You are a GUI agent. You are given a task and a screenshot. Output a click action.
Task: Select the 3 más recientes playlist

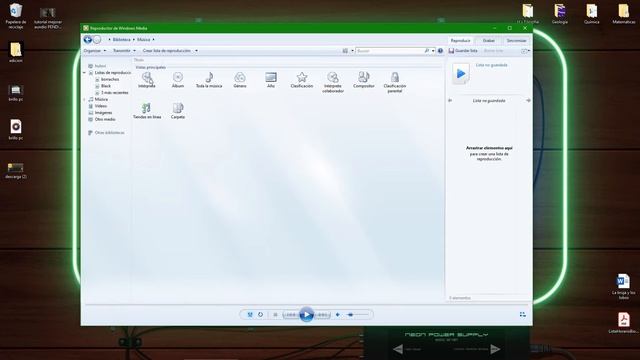click(111, 93)
